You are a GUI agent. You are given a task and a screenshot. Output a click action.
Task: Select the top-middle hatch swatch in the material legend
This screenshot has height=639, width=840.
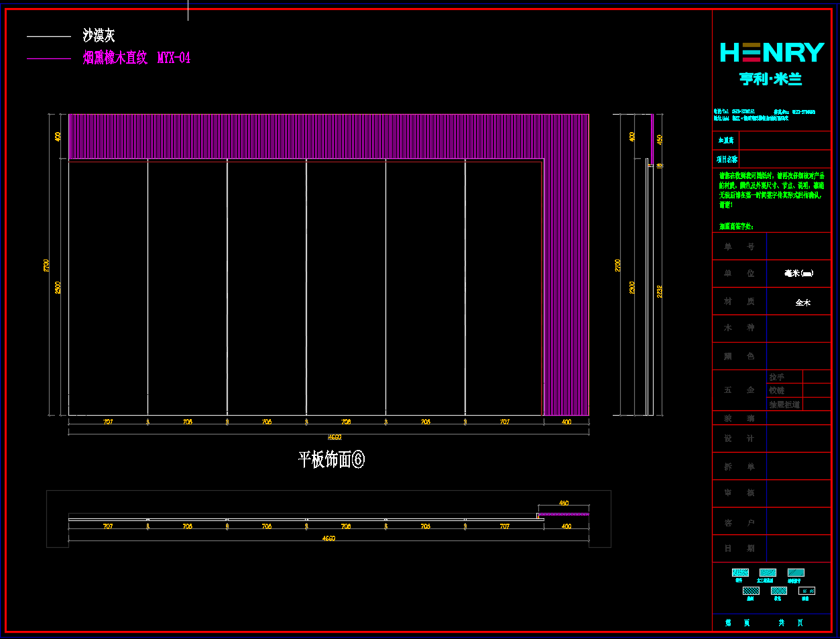click(768, 573)
